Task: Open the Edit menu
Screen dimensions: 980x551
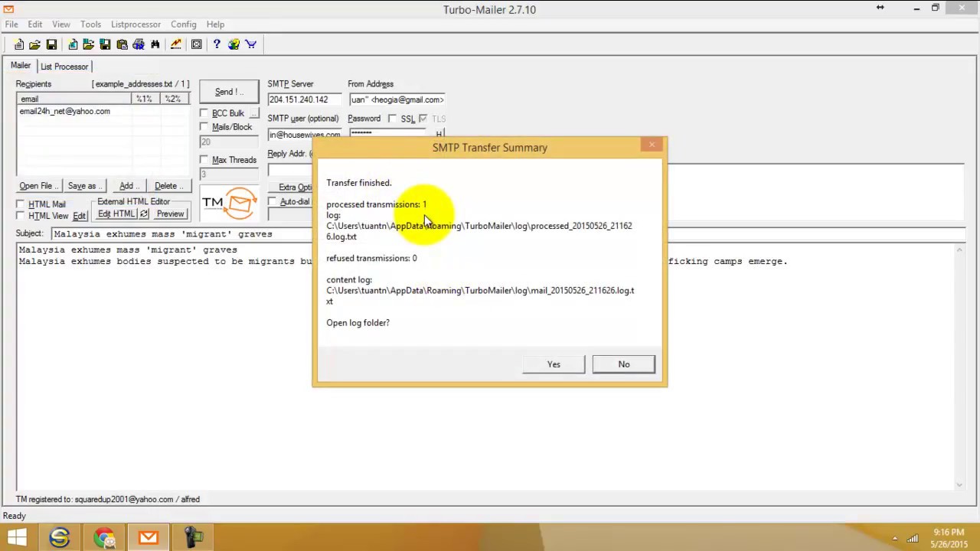Action: click(35, 24)
